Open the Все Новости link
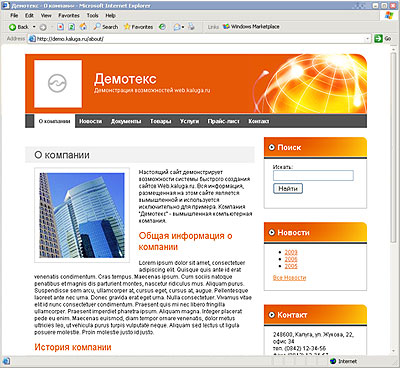Screen dimensions: 400x368 click(x=289, y=278)
